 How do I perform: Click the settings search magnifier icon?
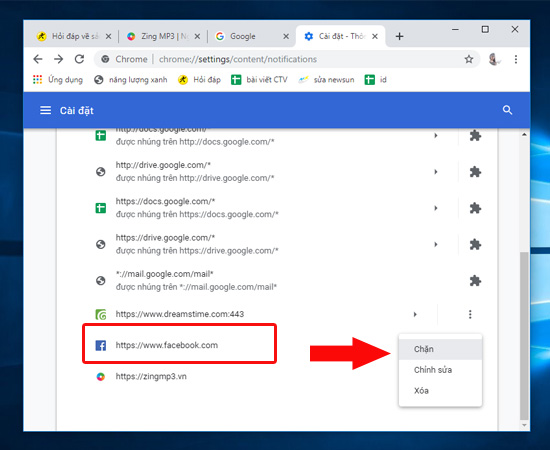507,110
